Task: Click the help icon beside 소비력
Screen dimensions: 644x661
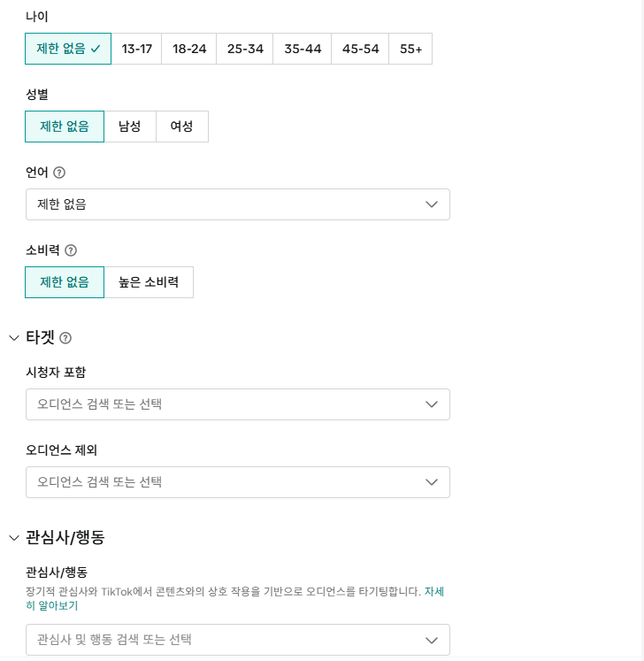Action: (x=71, y=250)
